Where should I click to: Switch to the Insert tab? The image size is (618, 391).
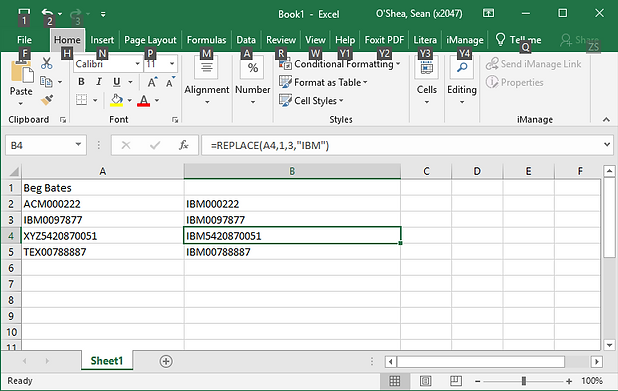(102, 40)
